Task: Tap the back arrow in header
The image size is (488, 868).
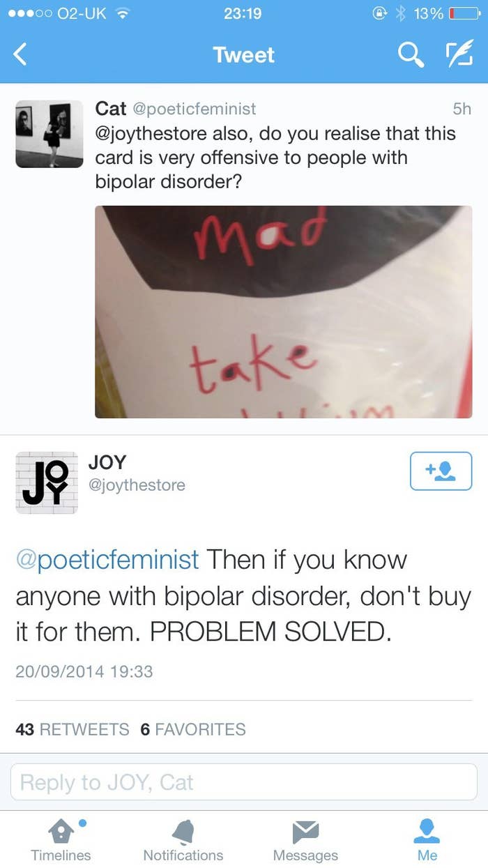Action: click(20, 54)
